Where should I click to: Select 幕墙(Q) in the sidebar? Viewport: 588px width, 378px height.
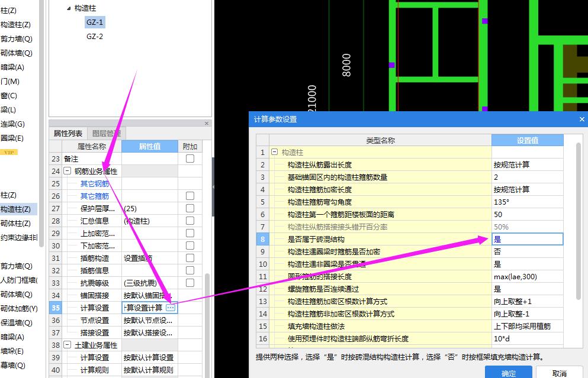click(13, 365)
